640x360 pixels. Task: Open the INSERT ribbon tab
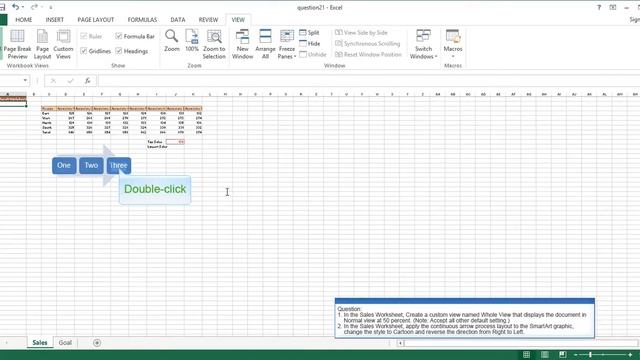(55, 20)
